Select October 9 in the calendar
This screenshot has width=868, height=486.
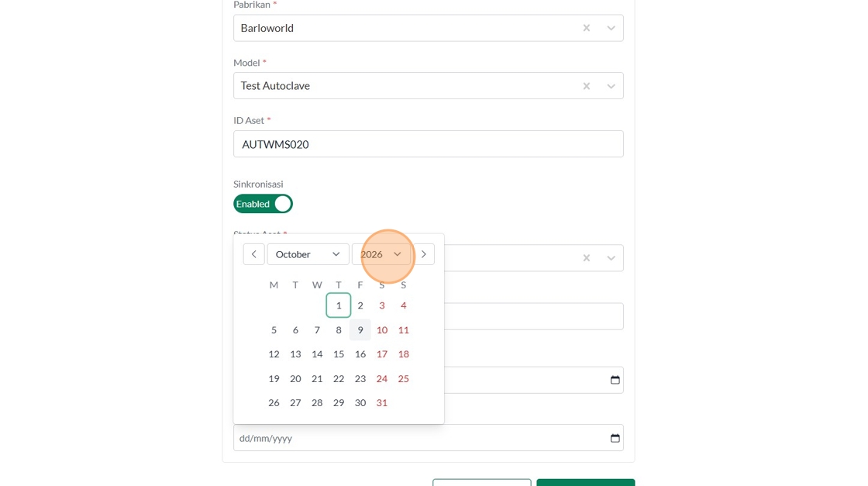click(360, 330)
